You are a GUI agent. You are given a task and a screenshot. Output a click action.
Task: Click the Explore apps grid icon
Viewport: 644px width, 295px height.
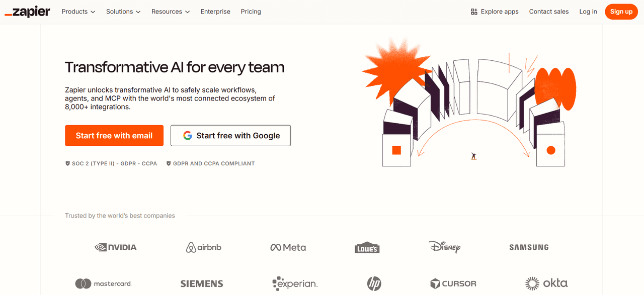click(473, 11)
